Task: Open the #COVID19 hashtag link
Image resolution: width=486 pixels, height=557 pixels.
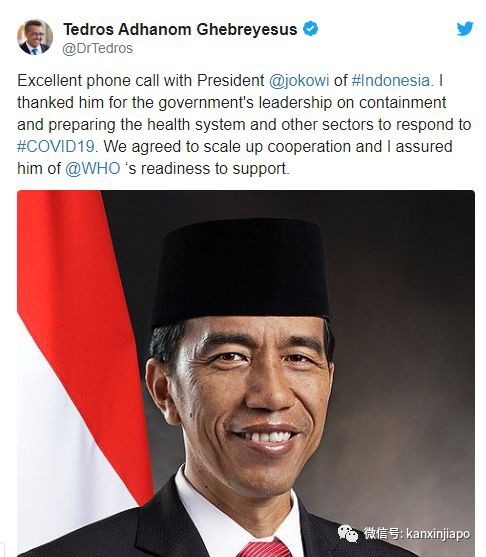Action: pos(56,146)
